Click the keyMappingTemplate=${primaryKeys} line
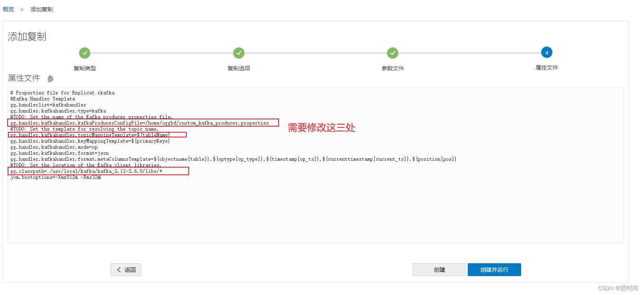The width and height of the screenshot is (644, 295). tap(90, 141)
